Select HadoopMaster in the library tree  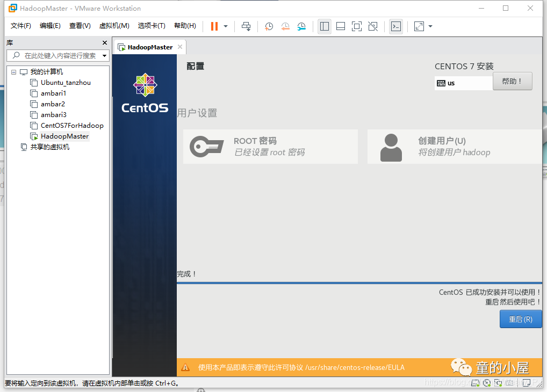pos(64,136)
